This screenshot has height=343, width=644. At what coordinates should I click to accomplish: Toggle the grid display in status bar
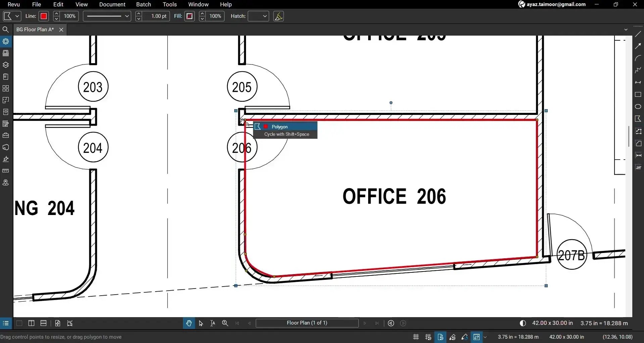point(415,337)
